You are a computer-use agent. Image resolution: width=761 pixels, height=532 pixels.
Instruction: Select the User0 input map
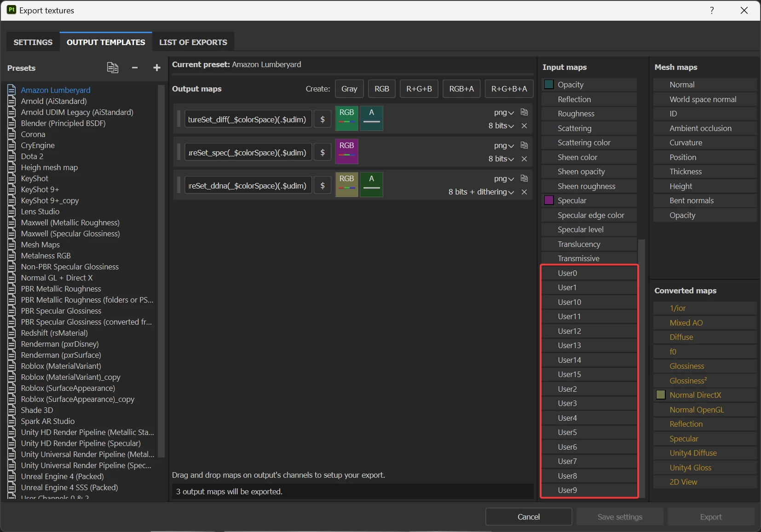tap(589, 273)
